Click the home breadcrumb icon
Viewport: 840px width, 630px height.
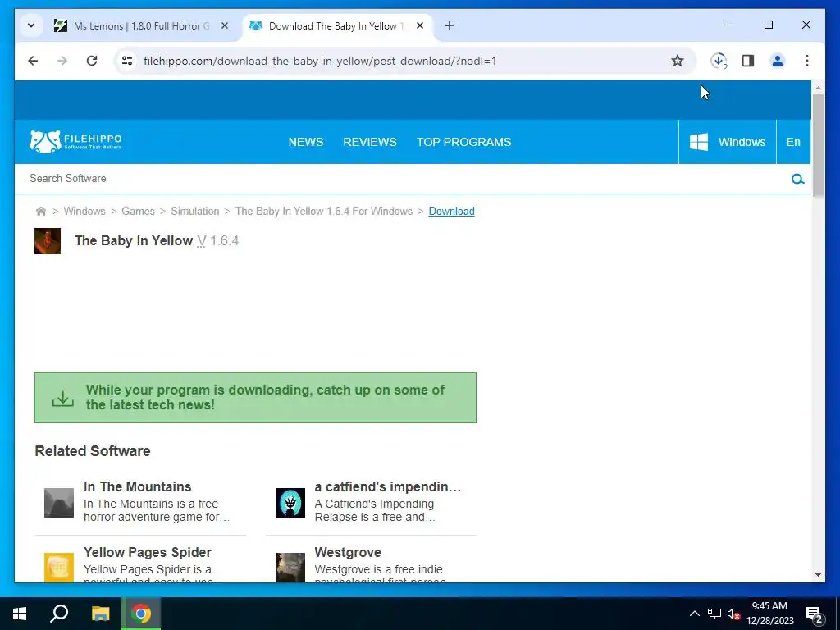pos(41,211)
